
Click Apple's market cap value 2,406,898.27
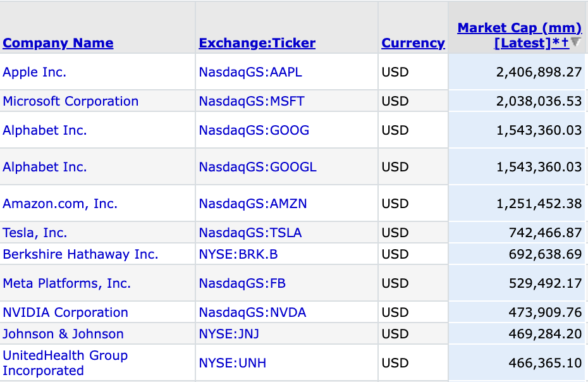coord(539,72)
